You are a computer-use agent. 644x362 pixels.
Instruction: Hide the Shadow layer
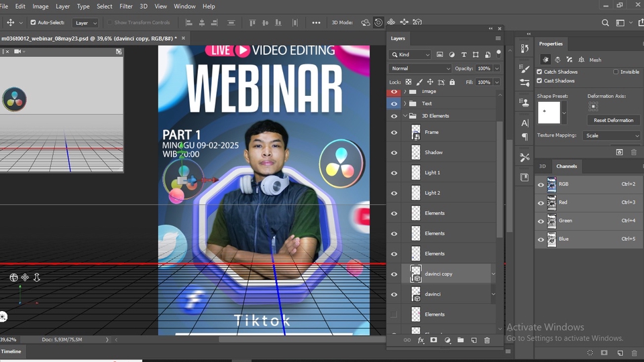(x=394, y=153)
